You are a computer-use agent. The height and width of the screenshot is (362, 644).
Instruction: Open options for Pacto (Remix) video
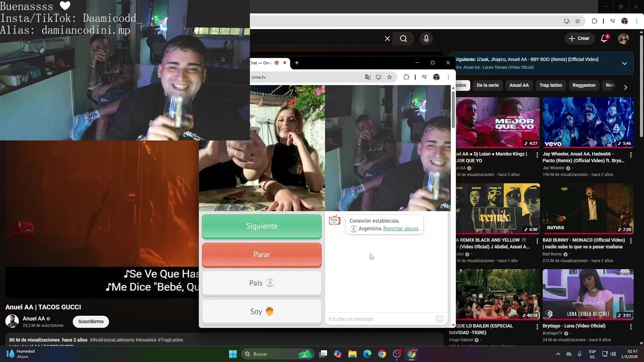pos(631,155)
